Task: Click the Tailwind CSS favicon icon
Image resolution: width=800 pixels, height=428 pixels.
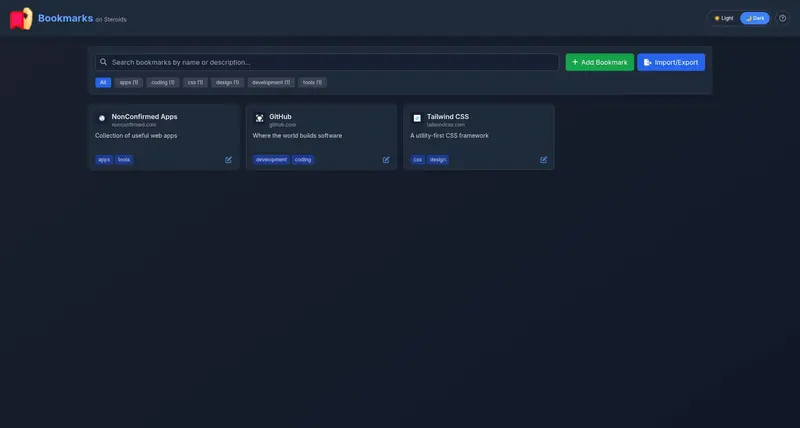Action: pos(417,118)
